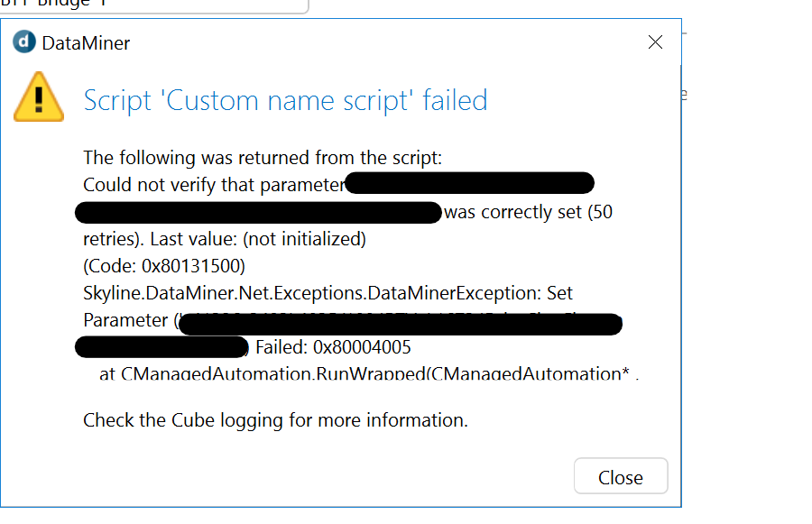The image size is (812, 524).
Task: Click the Skyline.DataMiner.Net.Exceptions.DataMinerException line
Action: [x=328, y=293]
